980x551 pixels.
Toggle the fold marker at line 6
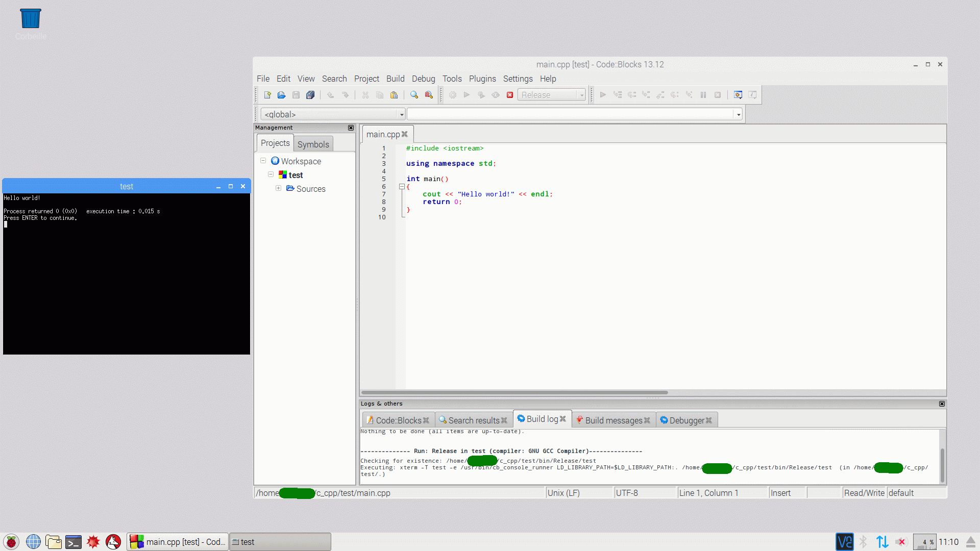pos(402,187)
